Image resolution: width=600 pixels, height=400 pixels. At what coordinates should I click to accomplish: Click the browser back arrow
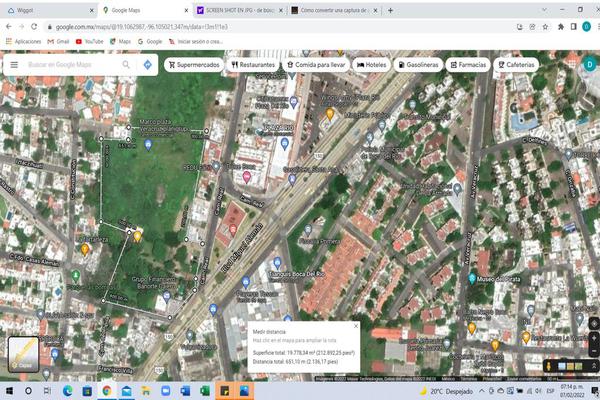[8, 26]
